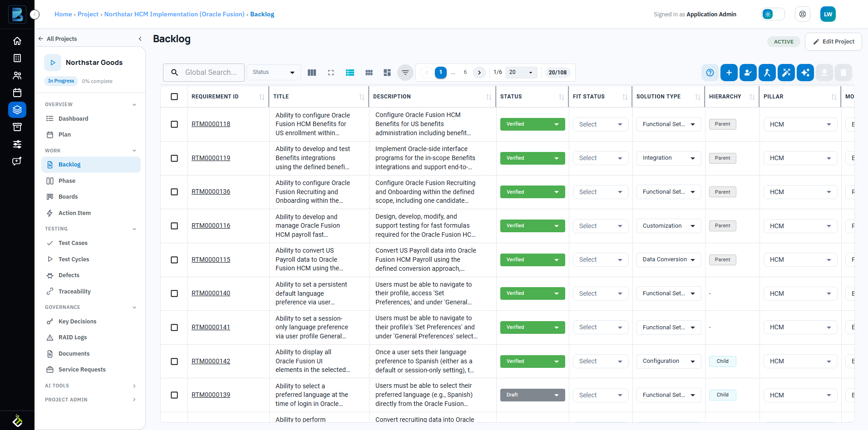
Task: Open the support lifebuoy icon in header
Action: [x=803, y=14]
